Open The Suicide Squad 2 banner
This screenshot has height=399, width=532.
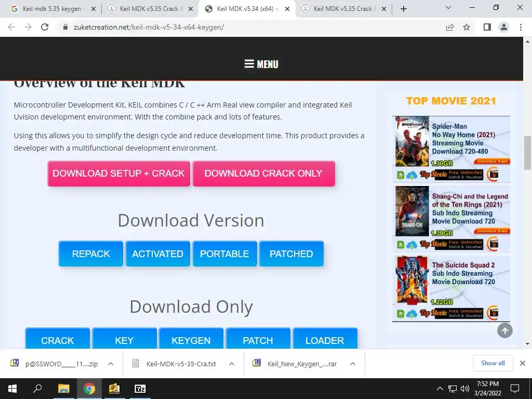click(x=451, y=288)
